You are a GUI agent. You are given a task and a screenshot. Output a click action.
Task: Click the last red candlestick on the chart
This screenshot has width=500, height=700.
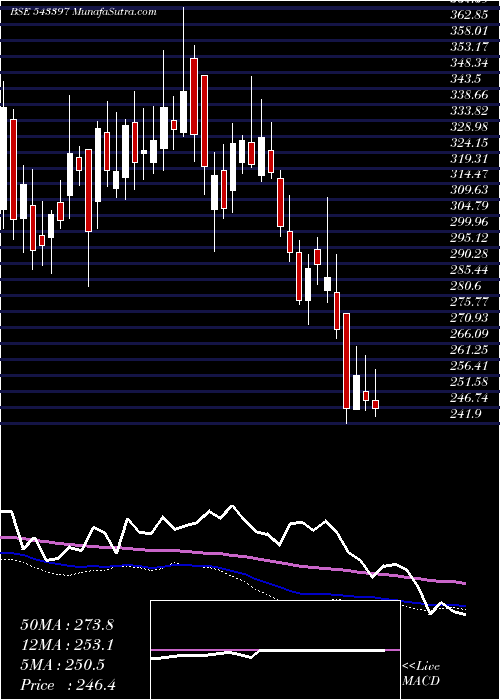coord(375,404)
